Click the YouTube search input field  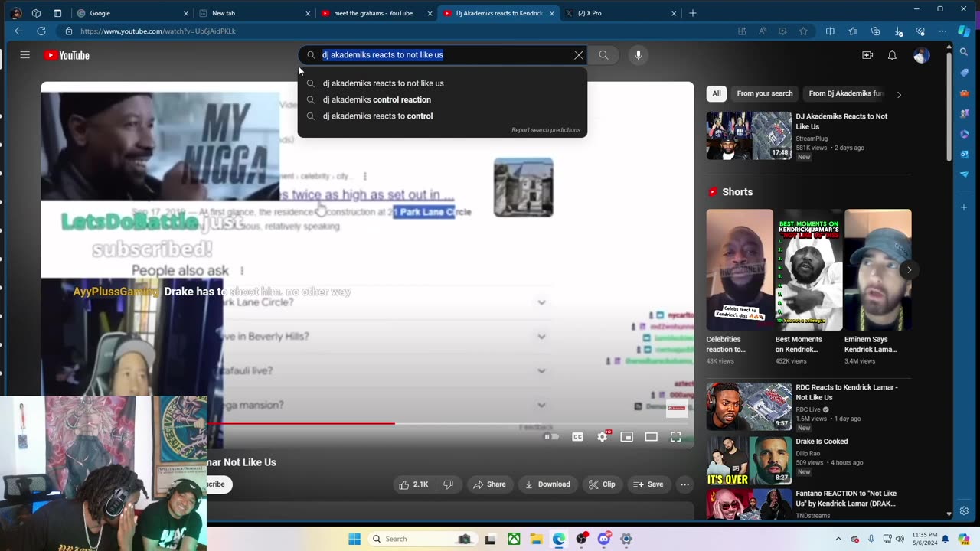click(444, 55)
